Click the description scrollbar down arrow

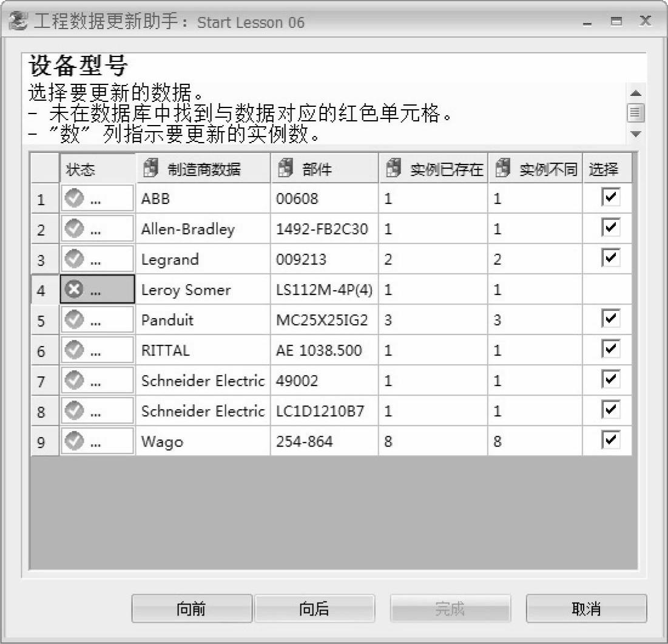pyautogui.click(x=636, y=134)
